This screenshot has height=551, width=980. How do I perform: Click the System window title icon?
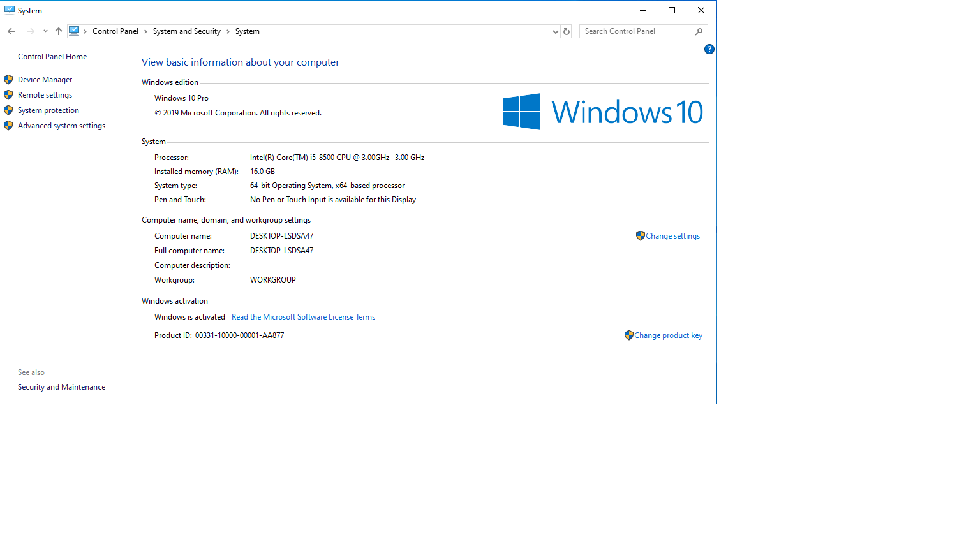click(10, 10)
